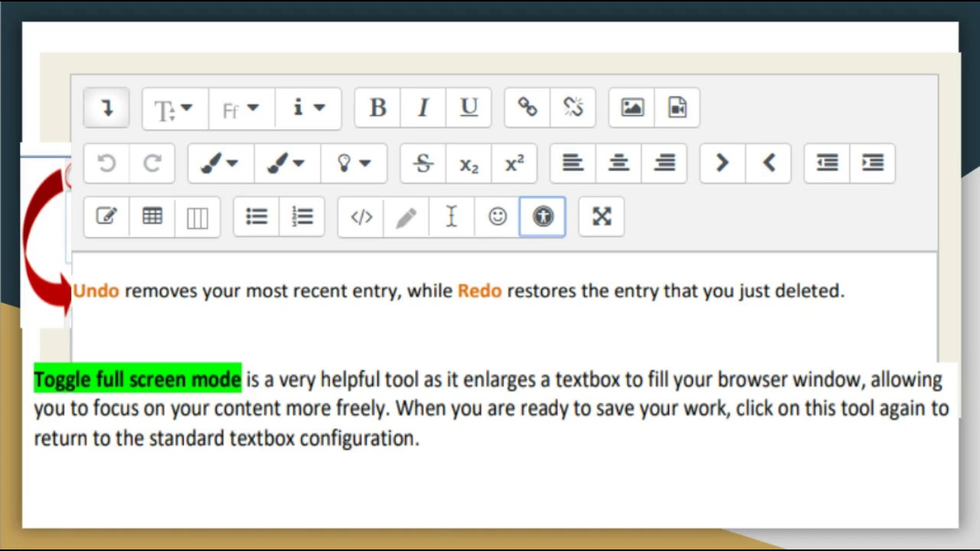Image resolution: width=980 pixels, height=551 pixels.
Task: Toggle italic formatting
Action: pyautogui.click(x=423, y=108)
